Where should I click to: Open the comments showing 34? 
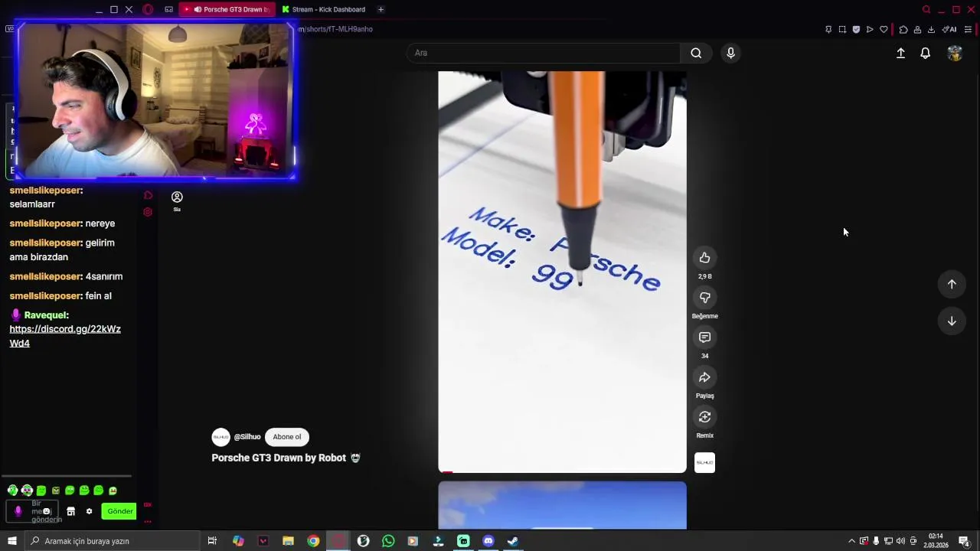704,337
